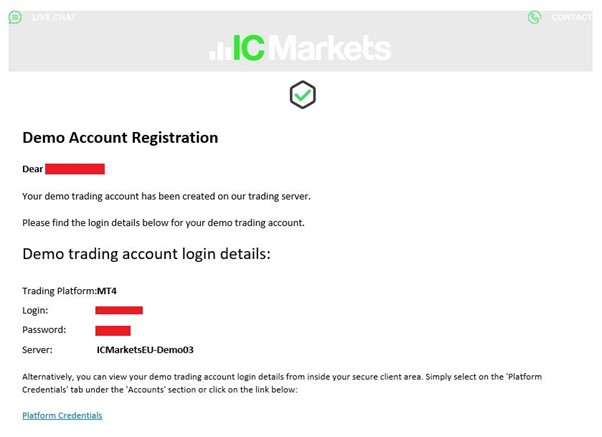Click the MT4 trading platform value
602x437 pixels.
(x=107, y=291)
